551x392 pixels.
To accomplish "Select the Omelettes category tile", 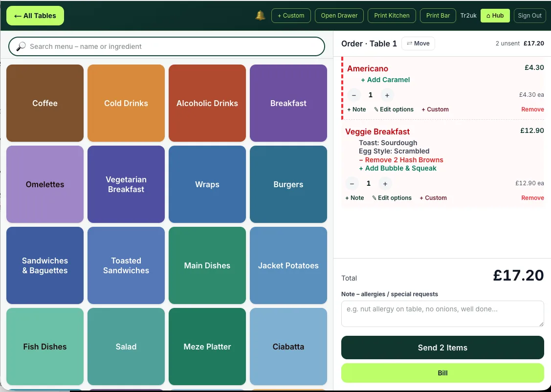I will 45,184.
